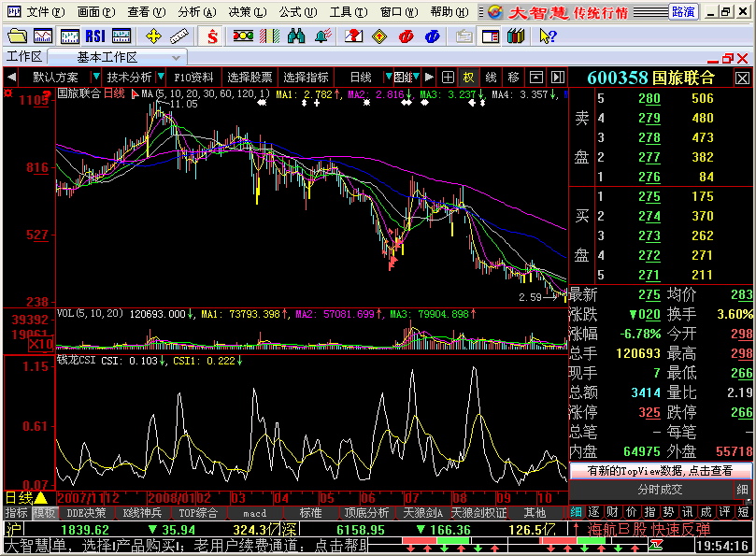This screenshot has width=756, height=556.
Task: Toggle the 权 adjustment button
Action: (468, 78)
